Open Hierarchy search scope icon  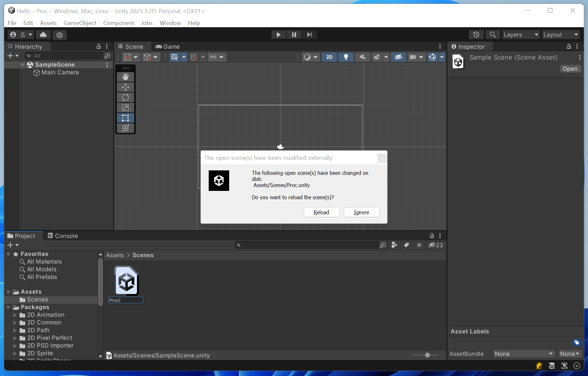click(x=107, y=56)
